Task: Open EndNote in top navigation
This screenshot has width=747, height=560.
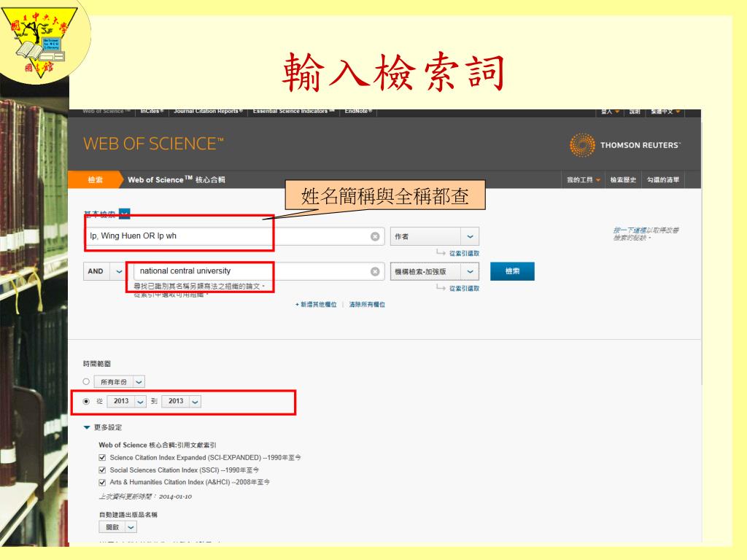Action: [x=359, y=112]
